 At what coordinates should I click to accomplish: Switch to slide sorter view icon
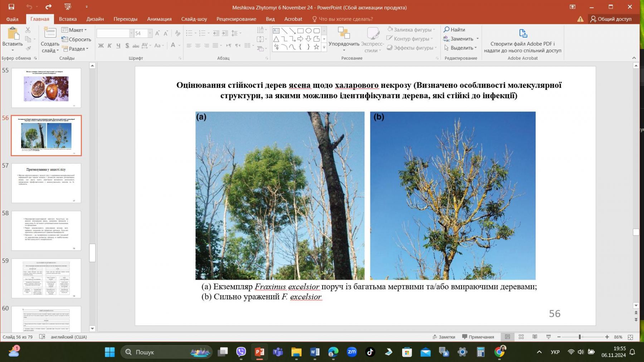coord(521,337)
